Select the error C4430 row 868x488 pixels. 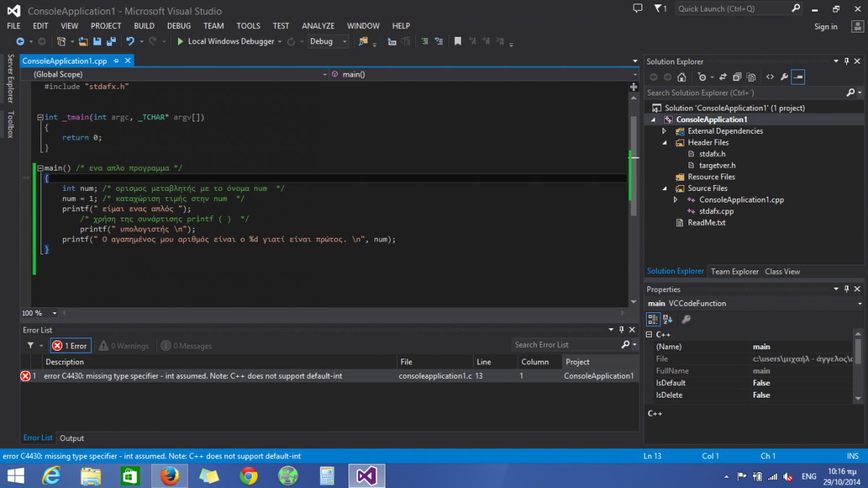(x=329, y=376)
